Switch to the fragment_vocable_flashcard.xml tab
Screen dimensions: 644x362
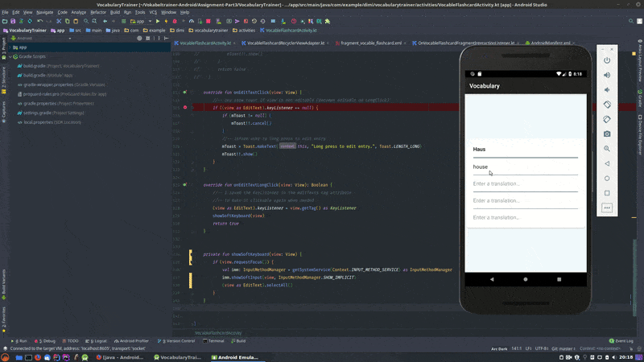370,43
